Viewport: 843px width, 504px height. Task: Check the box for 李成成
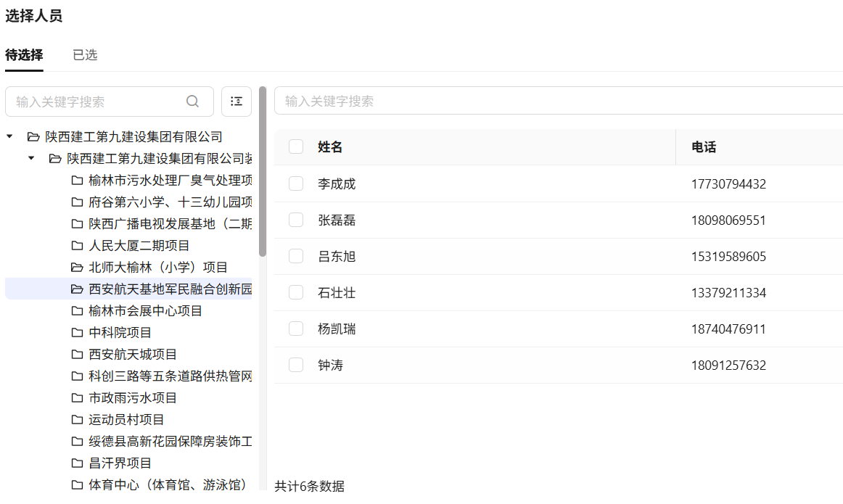click(296, 184)
